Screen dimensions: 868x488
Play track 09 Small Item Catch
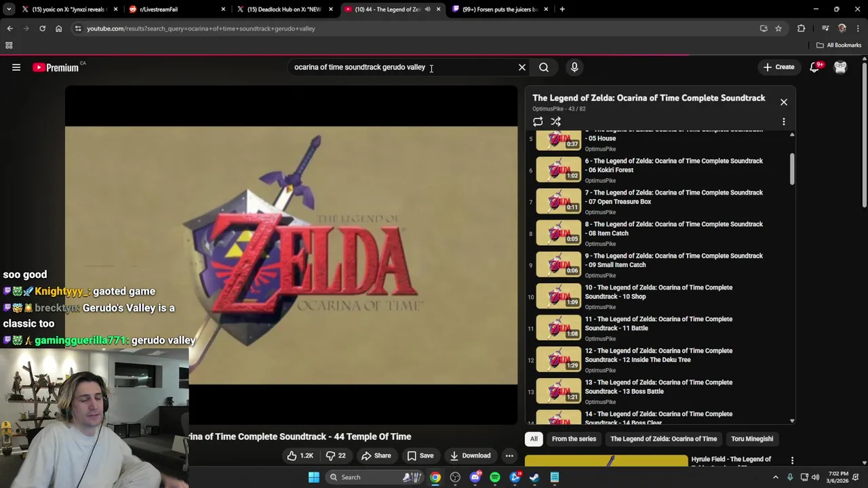658,264
